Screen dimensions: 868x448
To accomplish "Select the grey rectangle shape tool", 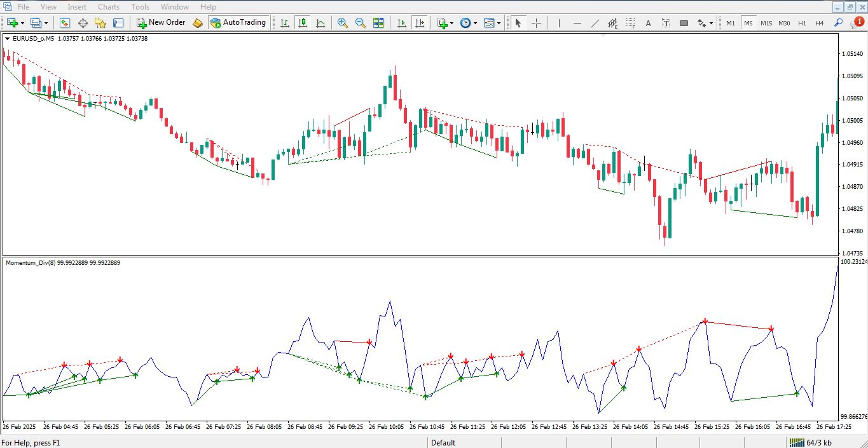I will (684, 23).
